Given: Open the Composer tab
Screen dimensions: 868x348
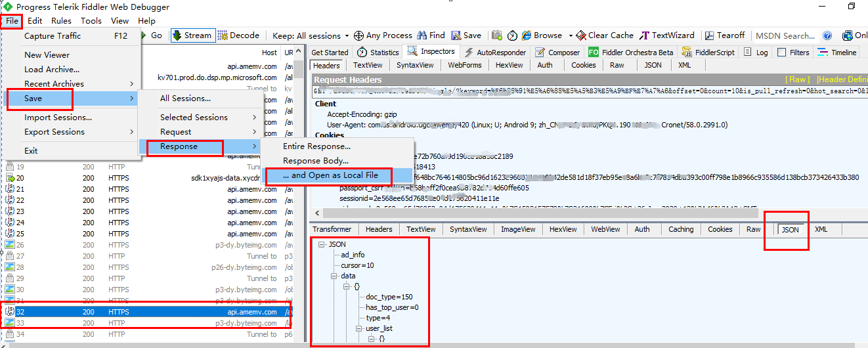Looking at the screenshot, I should pyautogui.click(x=557, y=53).
